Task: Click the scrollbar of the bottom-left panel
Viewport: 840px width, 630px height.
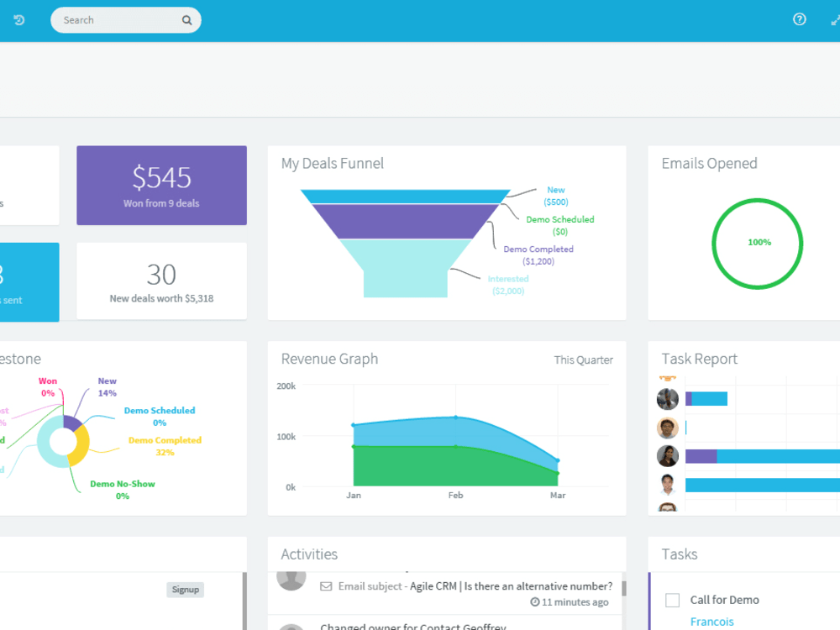Action: (x=244, y=601)
